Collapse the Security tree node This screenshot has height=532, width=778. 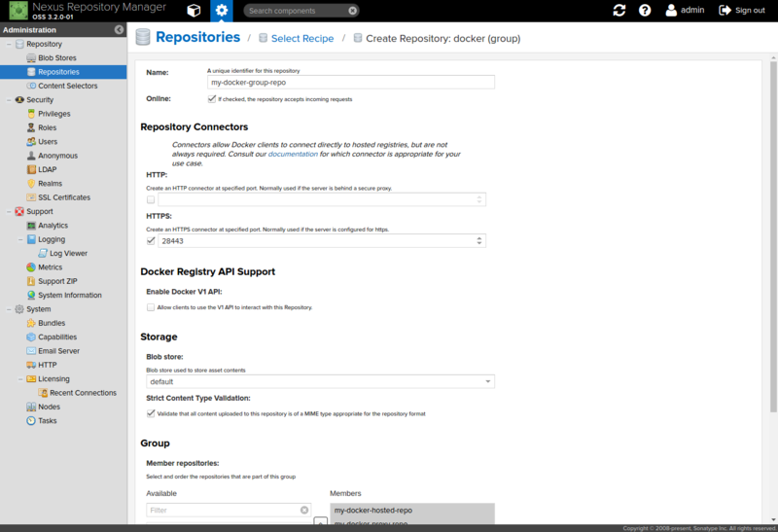click(9, 100)
